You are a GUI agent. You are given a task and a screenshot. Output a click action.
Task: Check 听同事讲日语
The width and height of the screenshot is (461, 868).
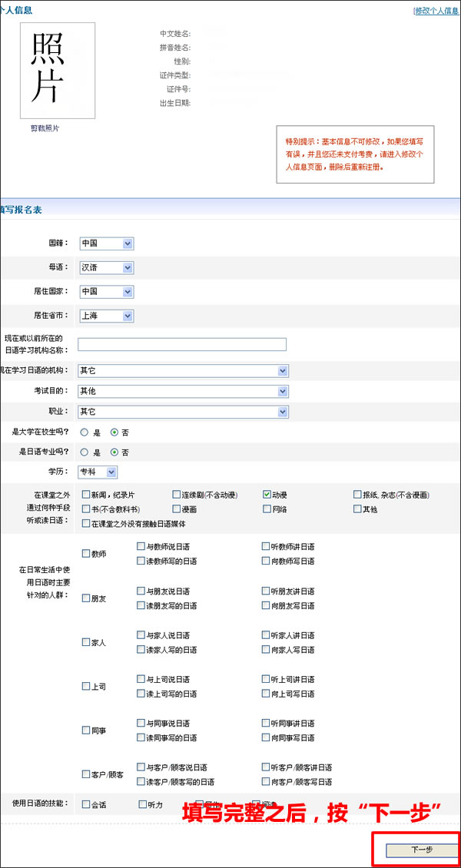pos(266,723)
